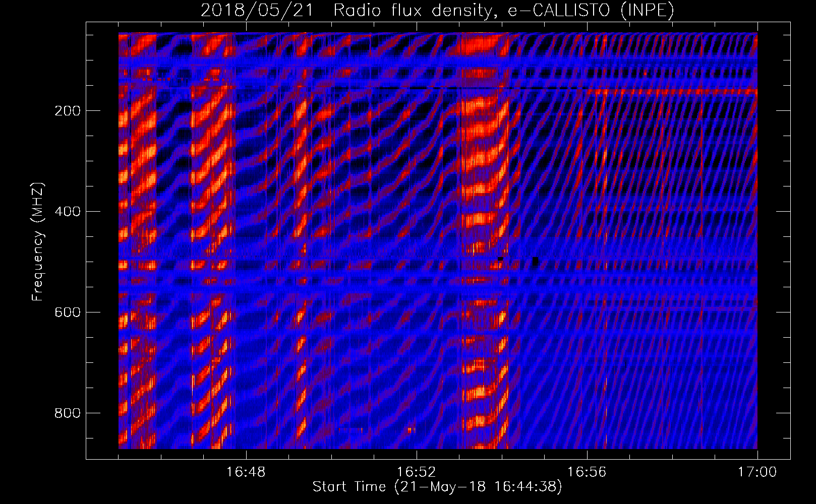Click the 400 frequency tick label
The image size is (816, 504).
coord(68,212)
